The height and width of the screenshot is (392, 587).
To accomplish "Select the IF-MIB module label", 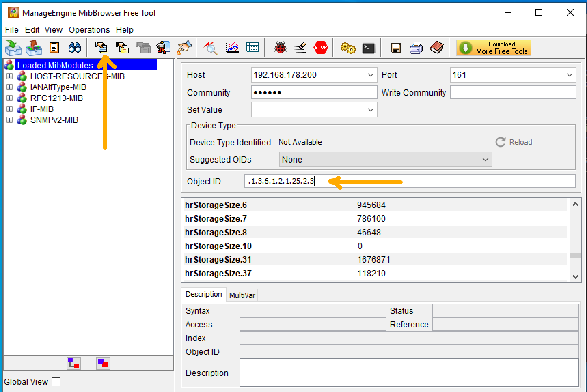I will 42,109.
